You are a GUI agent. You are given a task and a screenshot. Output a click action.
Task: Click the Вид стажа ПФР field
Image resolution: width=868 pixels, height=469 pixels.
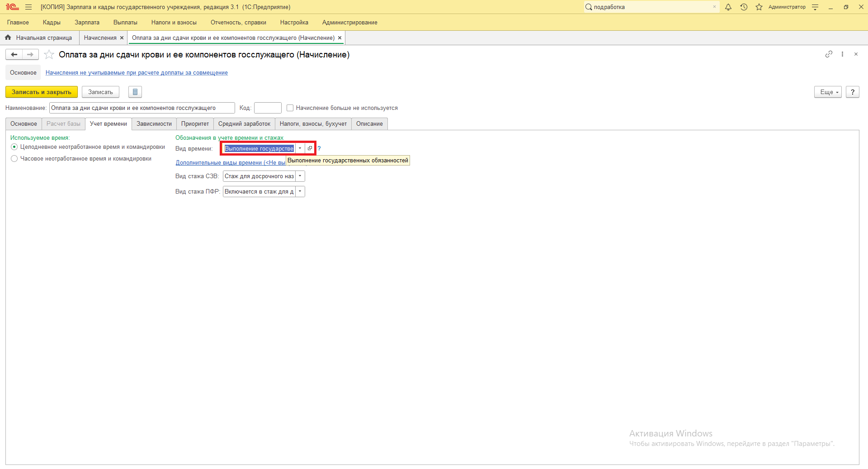click(x=259, y=192)
